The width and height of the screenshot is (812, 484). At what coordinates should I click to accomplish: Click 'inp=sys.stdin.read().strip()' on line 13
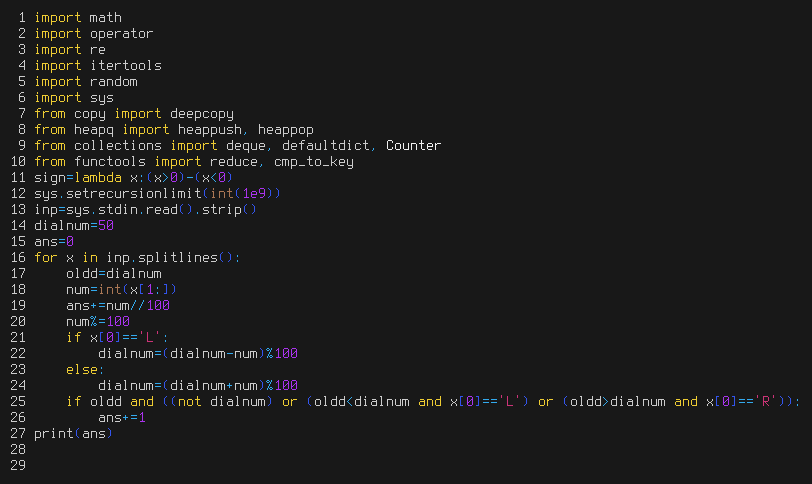pos(146,210)
